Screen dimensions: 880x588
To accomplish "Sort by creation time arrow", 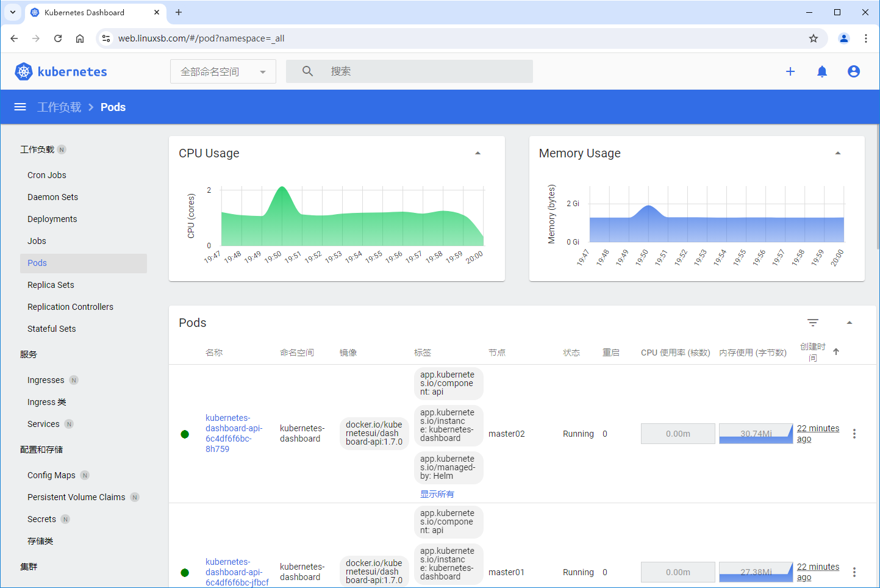I will pos(836,352).
